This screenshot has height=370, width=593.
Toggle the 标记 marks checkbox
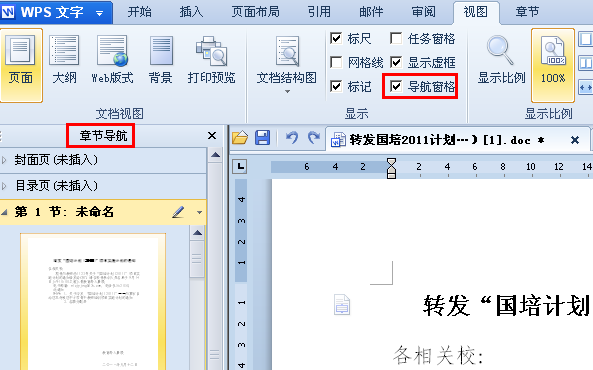[336, 86]
